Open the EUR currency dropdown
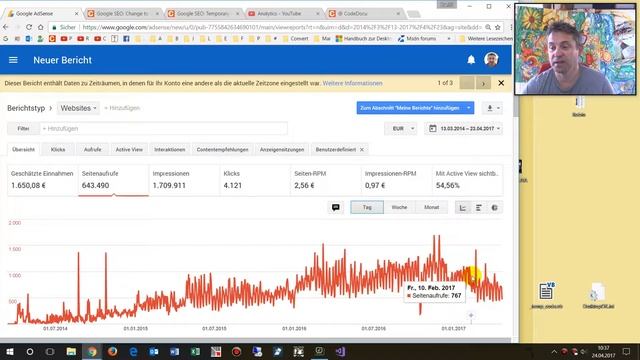Image resolution: width=640 pixels, height=360 pixels. pos(401,129)
